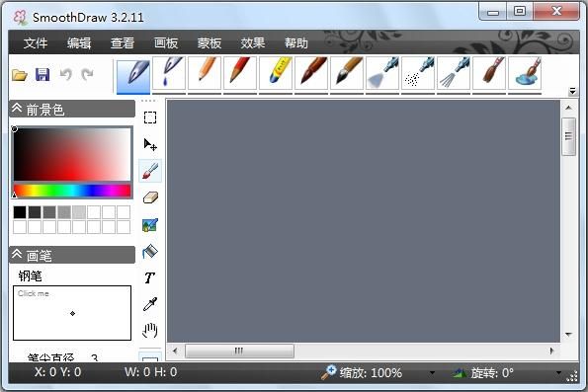
Task: Switch to the eraser tool
Action: [150, 197]
